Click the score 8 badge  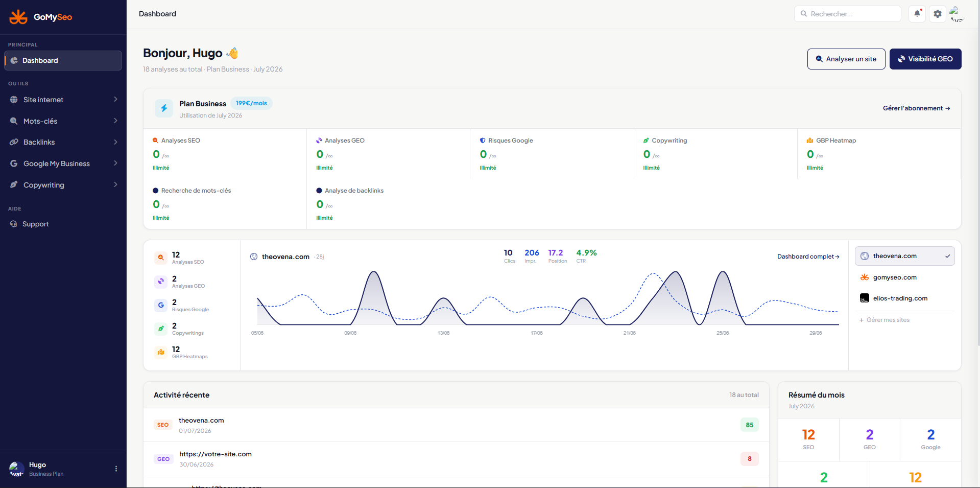(x=749, y=459)
